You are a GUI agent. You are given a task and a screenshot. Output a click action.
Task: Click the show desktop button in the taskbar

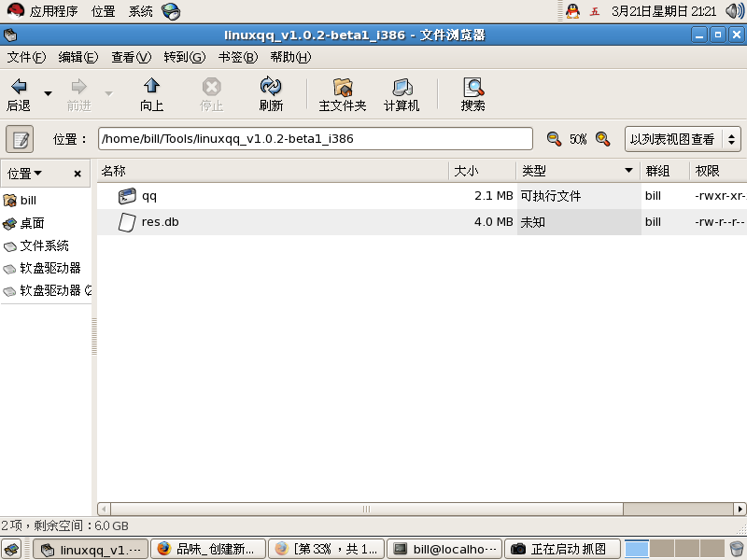pyautogui.click(x=11, y=549)
